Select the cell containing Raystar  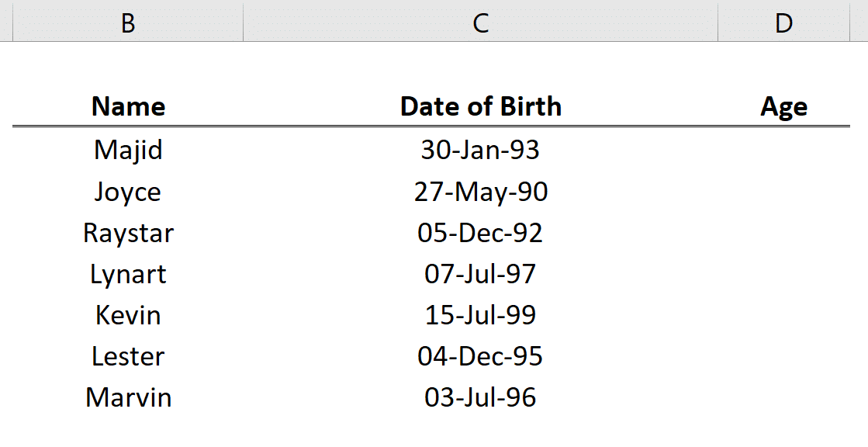coord(127,232)
